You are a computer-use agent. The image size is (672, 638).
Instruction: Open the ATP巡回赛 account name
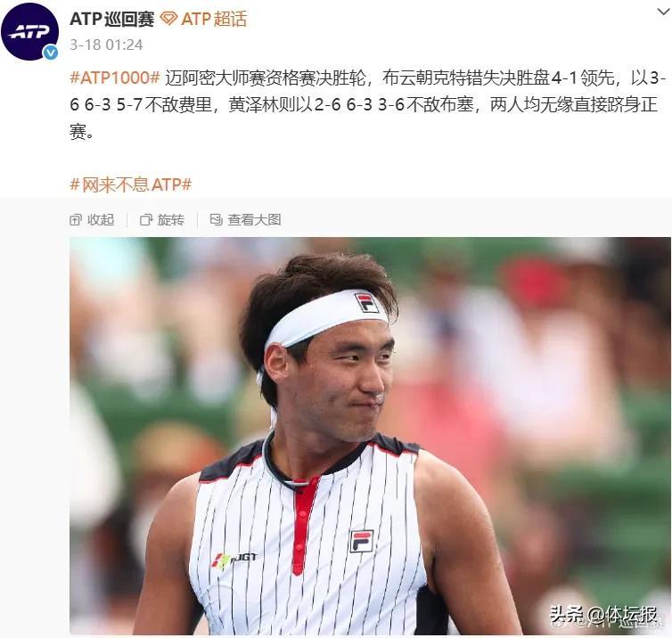tap(112, 20)
